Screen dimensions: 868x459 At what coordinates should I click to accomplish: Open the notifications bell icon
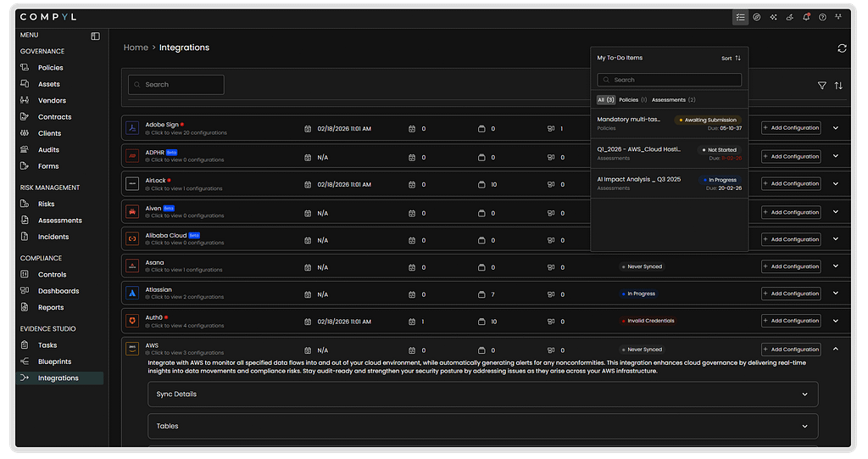805,17
